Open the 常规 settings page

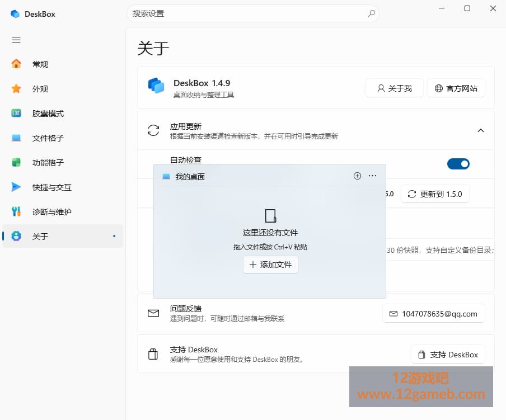pyautogui.click(x=63, y=64)
